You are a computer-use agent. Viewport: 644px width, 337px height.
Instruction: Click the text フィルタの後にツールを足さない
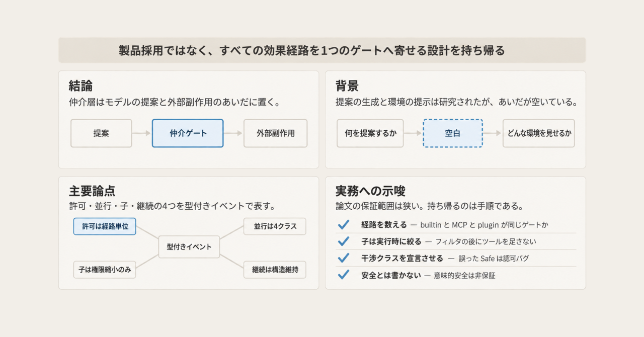tap(486, 241)
